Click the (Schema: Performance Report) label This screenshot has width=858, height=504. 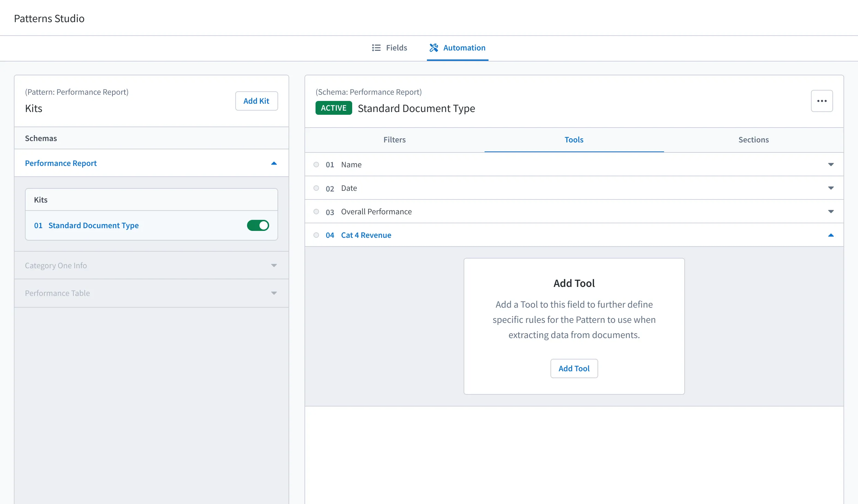tap(368, 92)
